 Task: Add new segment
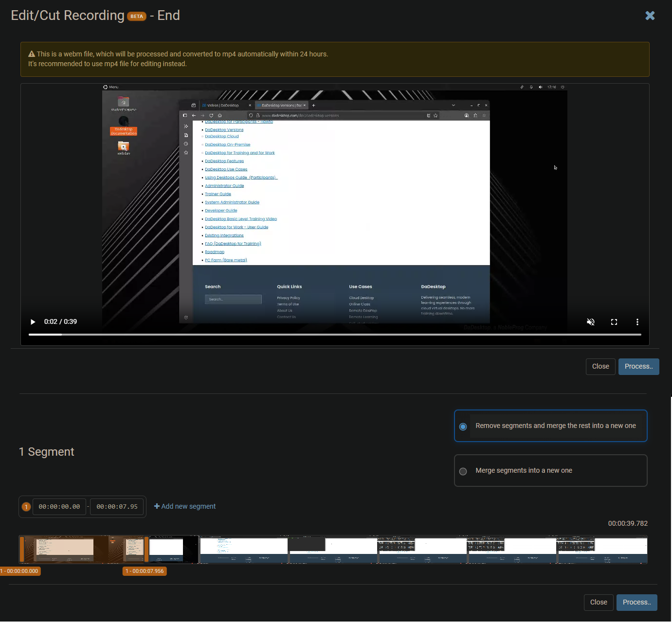[x=185, y=506]
